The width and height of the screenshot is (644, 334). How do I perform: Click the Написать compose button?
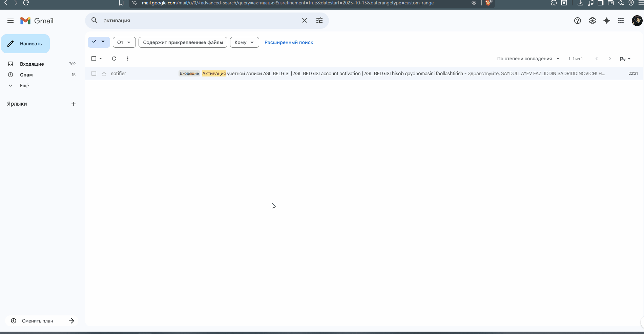click(25, 44)
